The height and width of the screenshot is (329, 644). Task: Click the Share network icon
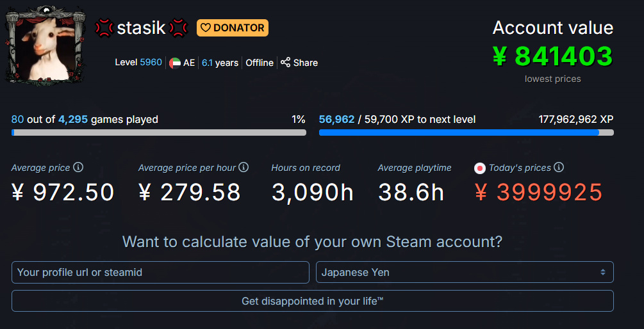(285, 62)
